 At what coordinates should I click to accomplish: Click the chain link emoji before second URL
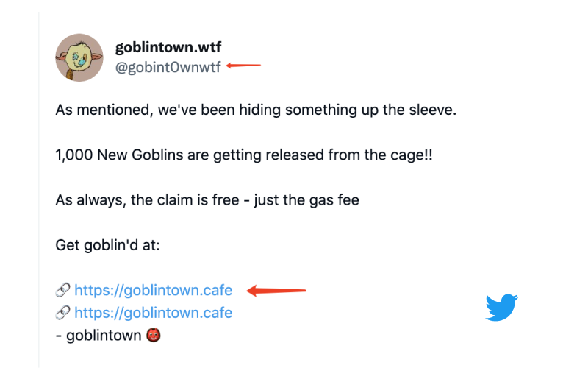(x=62, y=312)
